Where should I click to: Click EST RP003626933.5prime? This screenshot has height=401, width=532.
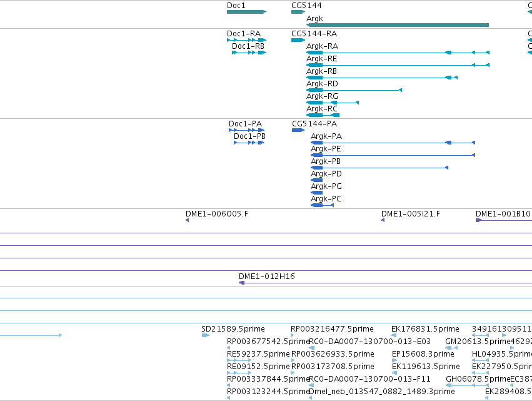pyautogui.click(x=293, y=360)
